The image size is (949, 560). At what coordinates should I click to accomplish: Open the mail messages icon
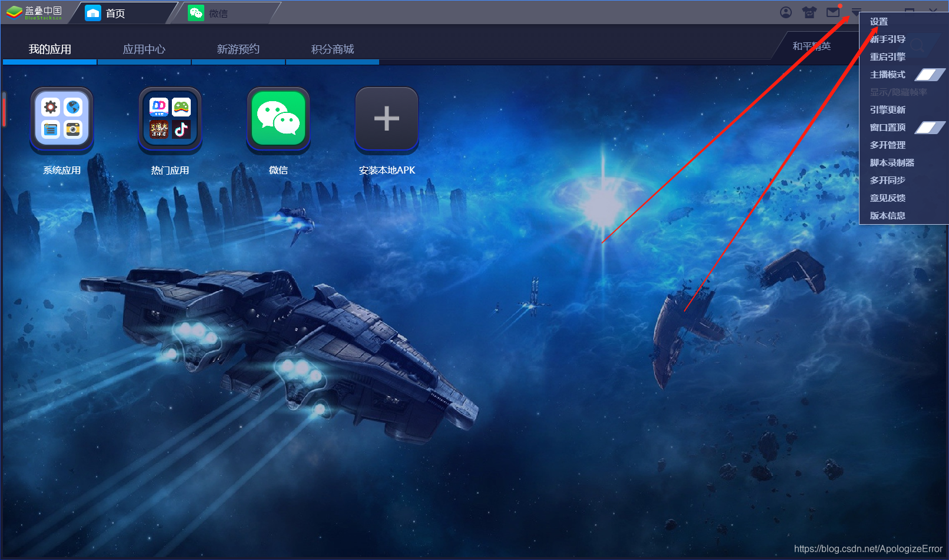coord(833,12)
